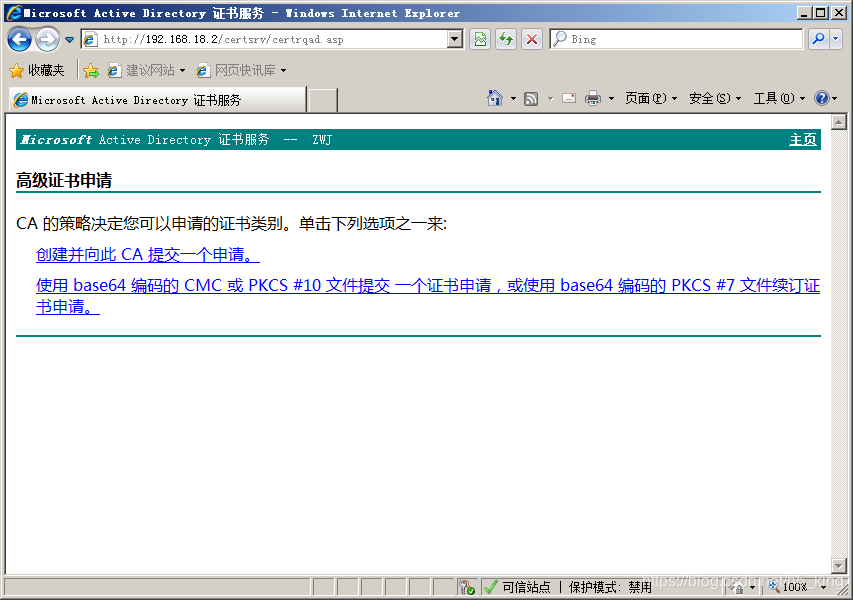Image resolution: width=853 pixels, height=600 pixels.
Task: Open the recent pages history dropdown
Action: tap(69, 40)
